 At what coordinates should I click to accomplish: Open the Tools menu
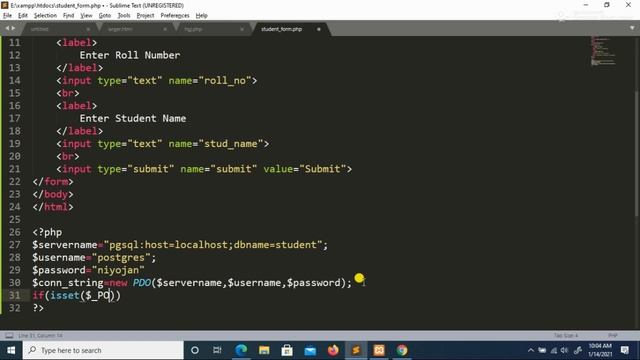click(x=124, y=16)
